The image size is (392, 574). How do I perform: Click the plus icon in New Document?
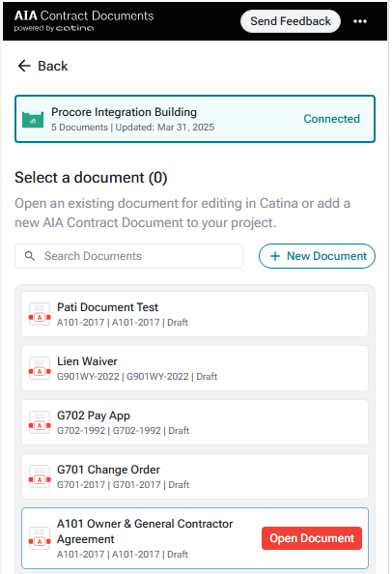coord(275,256)
